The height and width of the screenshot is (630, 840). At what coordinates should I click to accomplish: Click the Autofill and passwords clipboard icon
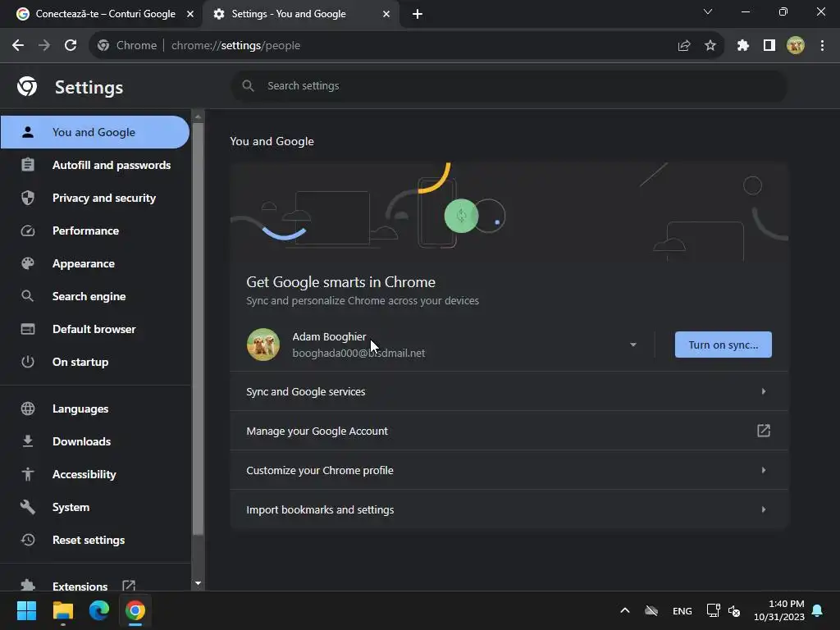28,165
